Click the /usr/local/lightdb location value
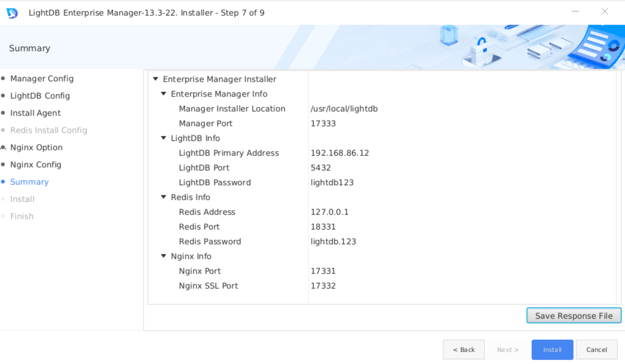 click(x=344, y=109)
